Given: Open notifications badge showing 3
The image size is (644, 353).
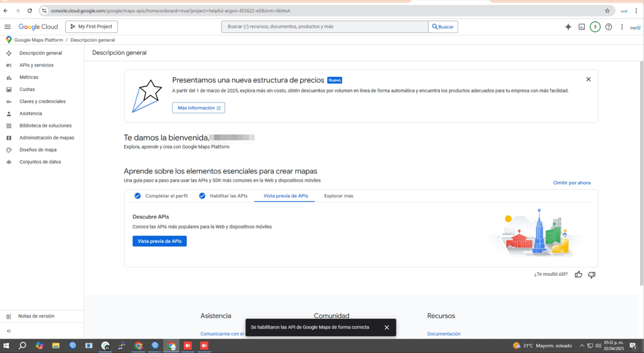Looking at the screenshot, I should [595, 27].
